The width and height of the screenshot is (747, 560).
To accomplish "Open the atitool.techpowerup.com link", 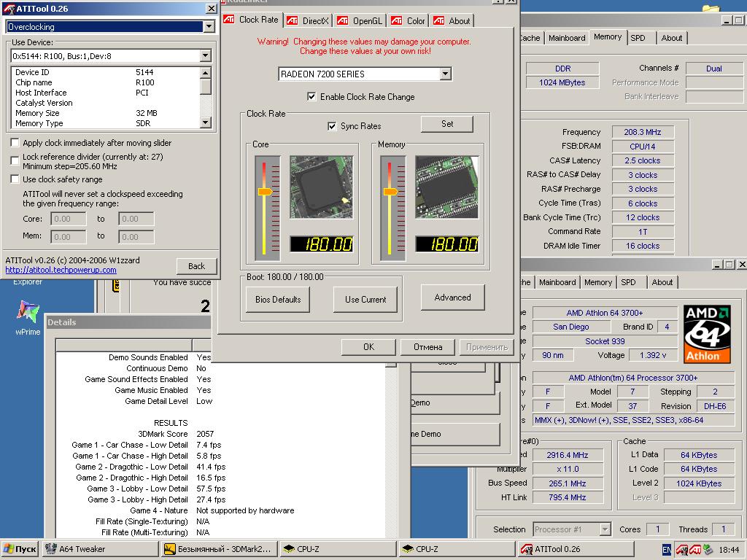I will (61, 270).
